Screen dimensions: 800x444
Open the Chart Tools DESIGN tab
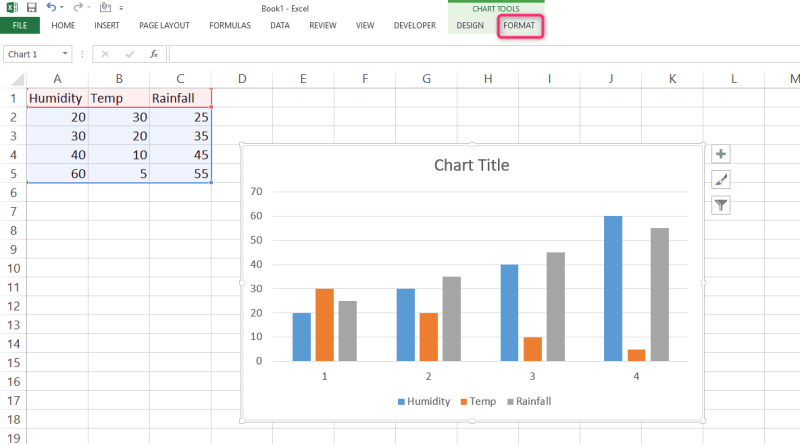click(470, 26)
